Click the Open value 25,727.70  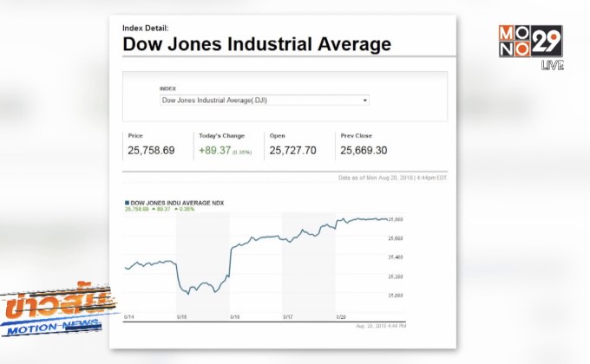[x=292, y=151]
